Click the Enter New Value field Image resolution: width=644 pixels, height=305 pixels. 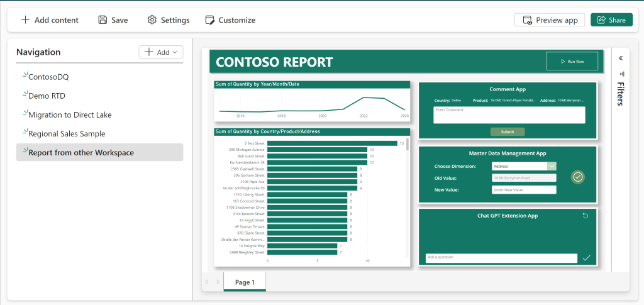point(524,190)
